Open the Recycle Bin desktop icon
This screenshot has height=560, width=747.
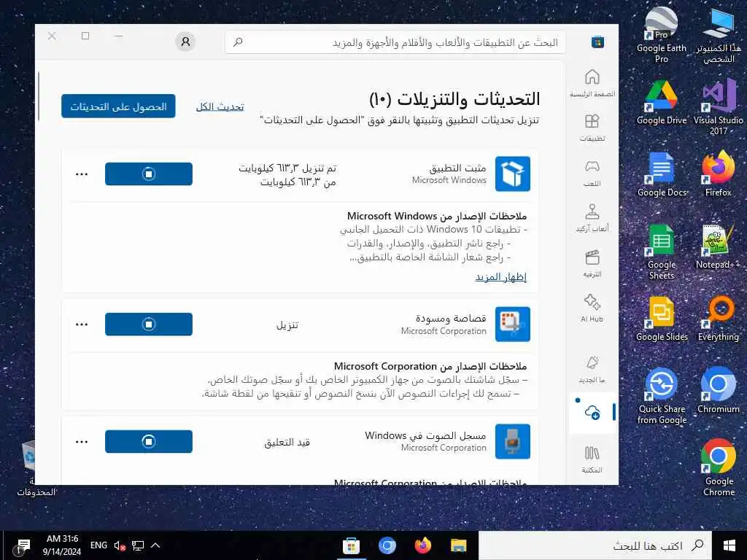(29, 469)
